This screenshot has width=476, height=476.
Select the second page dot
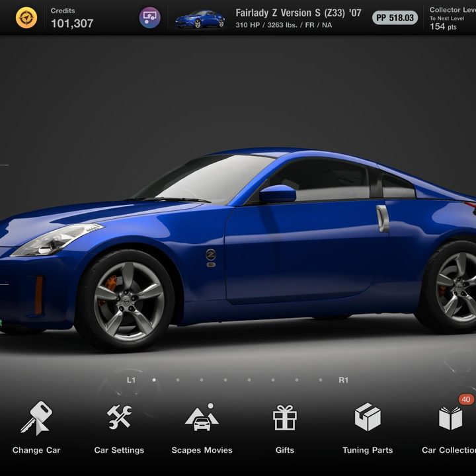tap(178, 379)
